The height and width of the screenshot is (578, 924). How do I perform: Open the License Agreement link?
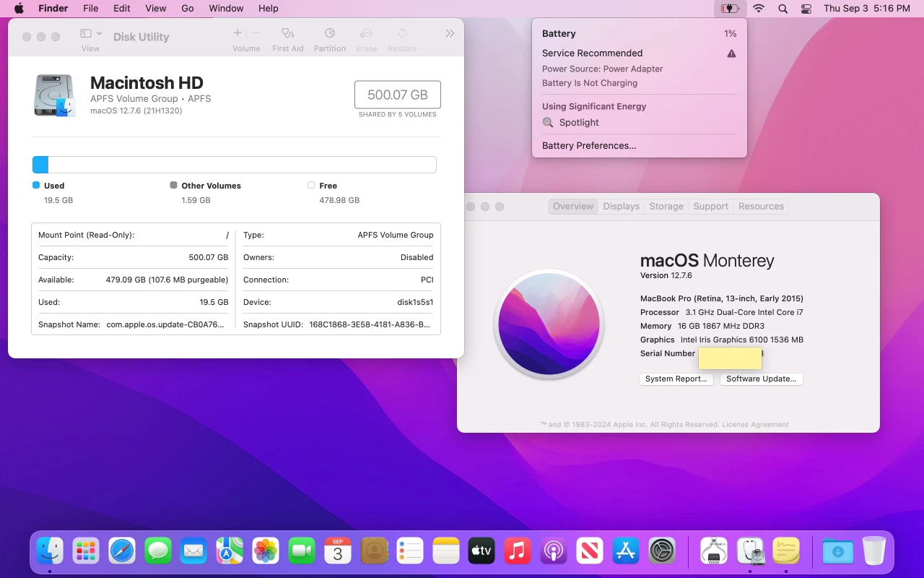point(755,425)
